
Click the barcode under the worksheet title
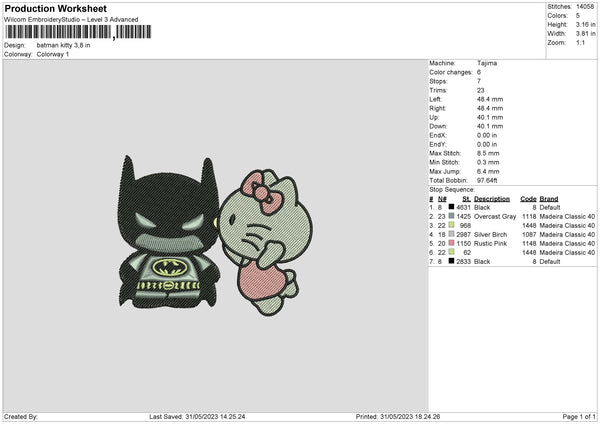[x=78, y=32]
